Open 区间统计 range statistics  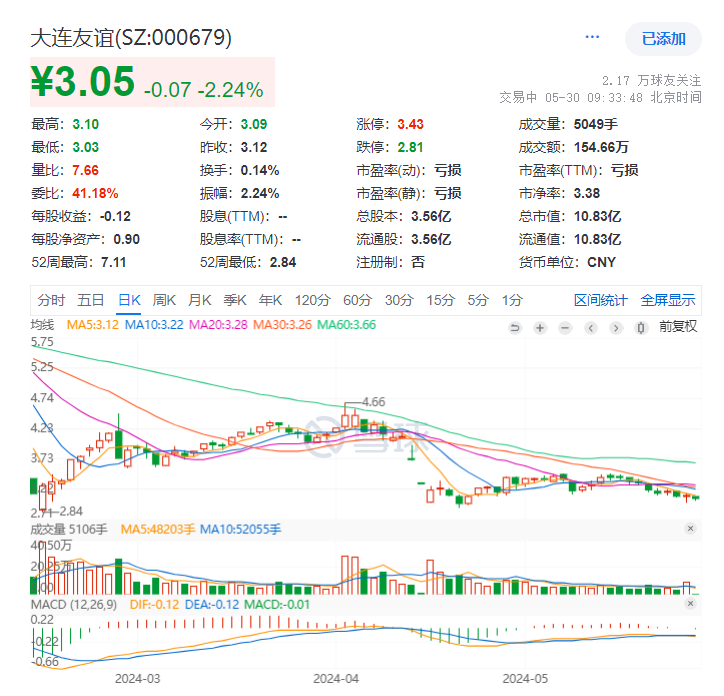point(601,300)
